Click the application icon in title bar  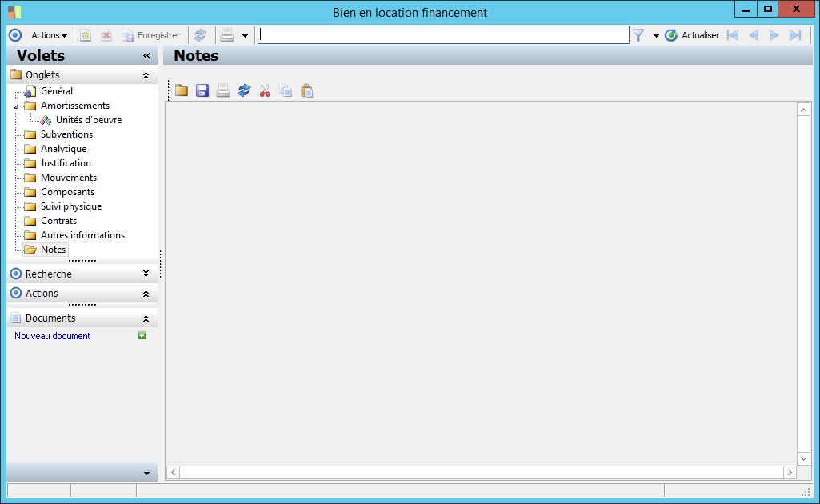14,11
